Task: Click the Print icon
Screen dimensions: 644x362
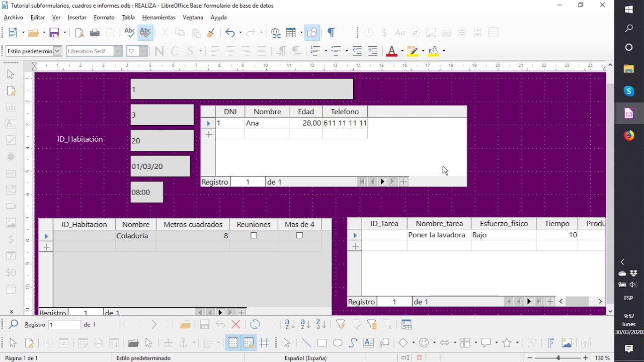Action: tap(95, 33)
